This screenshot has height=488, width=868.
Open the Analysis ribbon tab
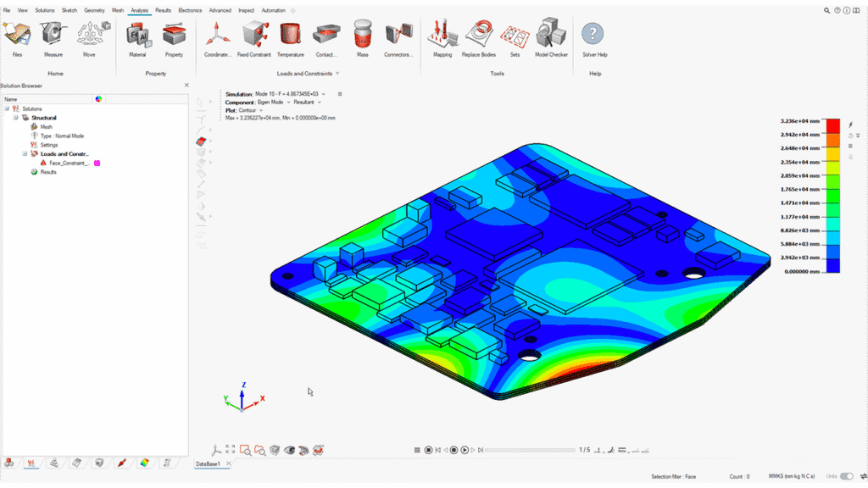click(x=140, y=10)
